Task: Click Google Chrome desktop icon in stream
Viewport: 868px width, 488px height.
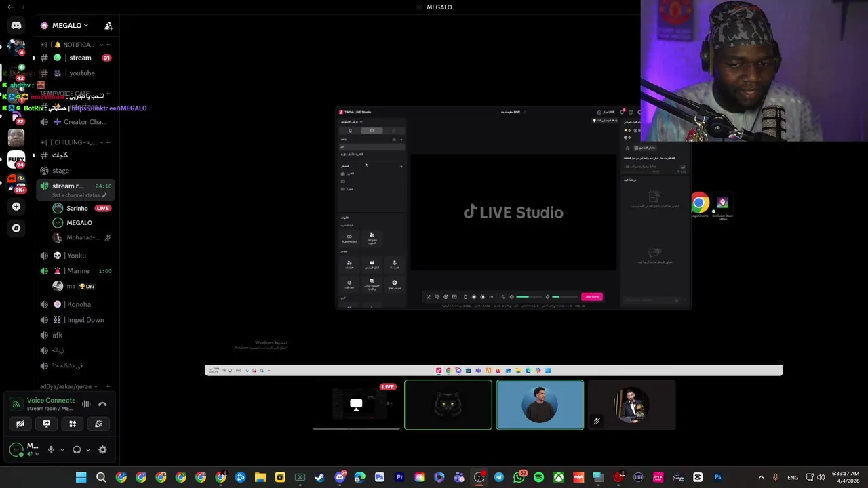Action: point(700,205)
